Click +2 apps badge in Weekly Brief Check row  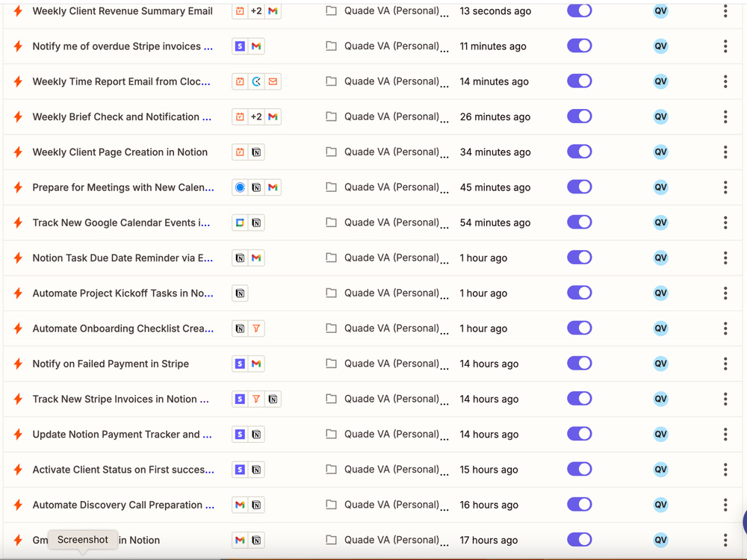coord(256,116)
